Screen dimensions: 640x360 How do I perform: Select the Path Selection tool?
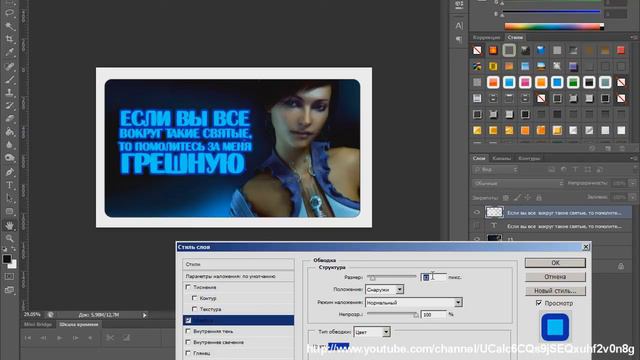pos(9,198)
